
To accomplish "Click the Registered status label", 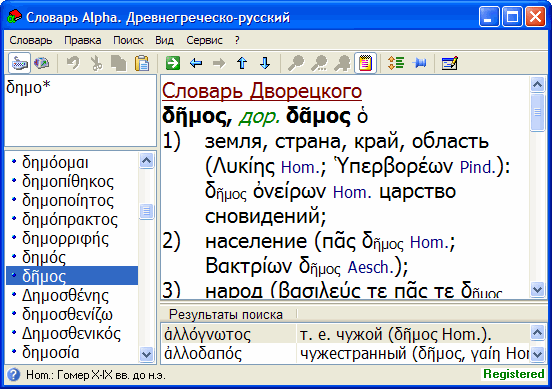I will 514,374.
